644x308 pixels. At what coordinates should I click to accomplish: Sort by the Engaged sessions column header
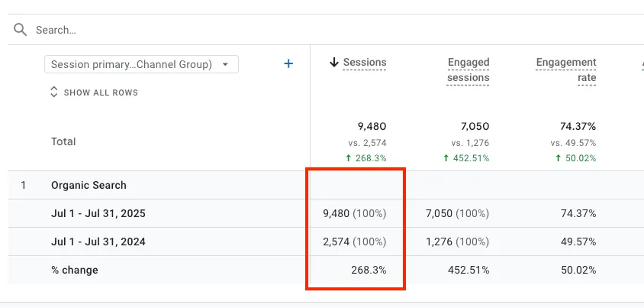(x=469, y=70)
